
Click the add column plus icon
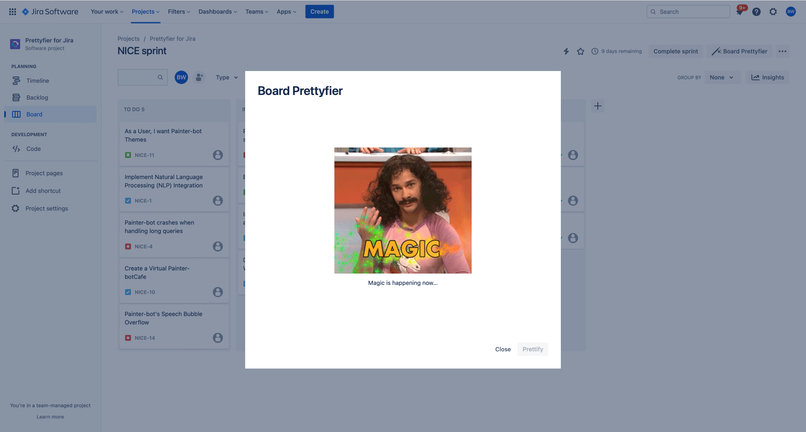[x=597, y=106]
